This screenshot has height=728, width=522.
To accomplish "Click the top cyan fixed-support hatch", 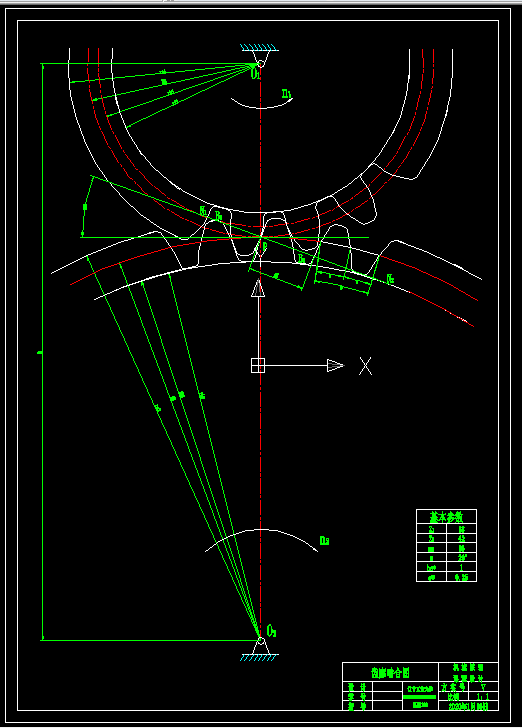I will pos(259,47).
